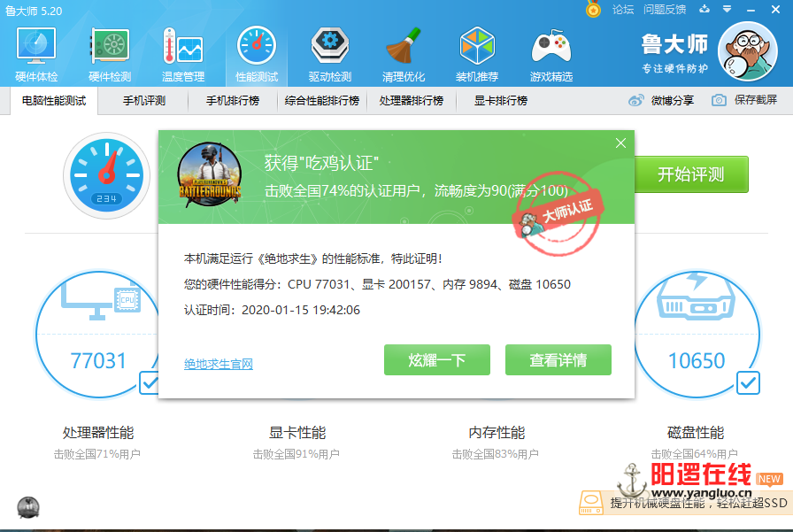This screenshot has width=793, height=532.
Task: Click the 查看详情 button
Action: (558, 360)
